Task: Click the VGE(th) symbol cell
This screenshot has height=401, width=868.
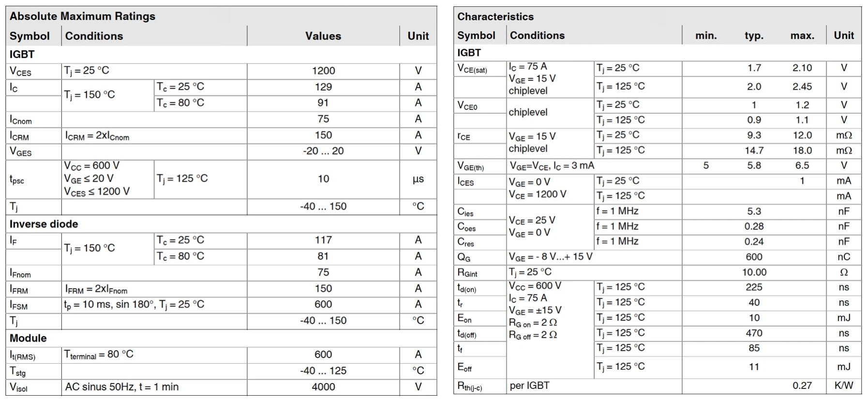Action: click(x=470, y=166)
